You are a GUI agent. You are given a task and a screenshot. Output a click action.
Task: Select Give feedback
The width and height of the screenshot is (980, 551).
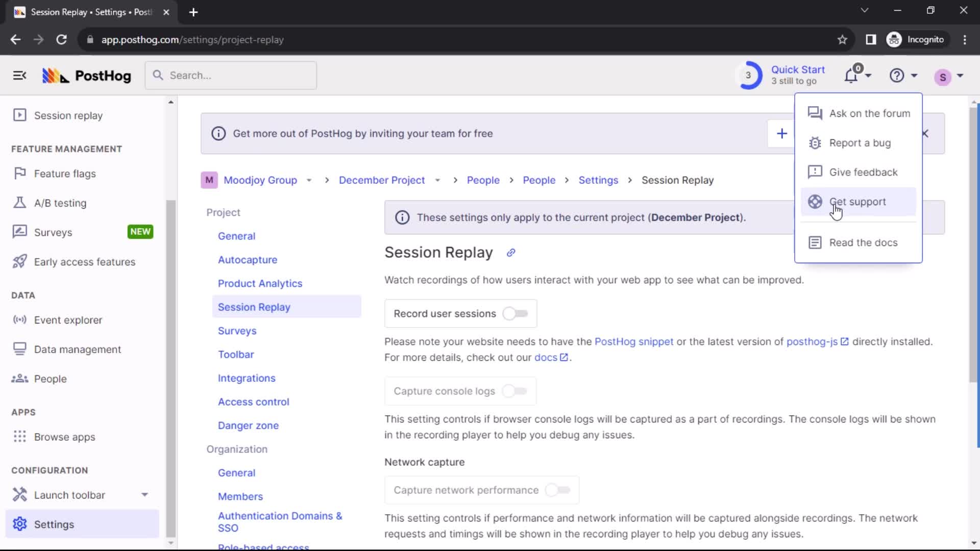[x=859, y=172]
